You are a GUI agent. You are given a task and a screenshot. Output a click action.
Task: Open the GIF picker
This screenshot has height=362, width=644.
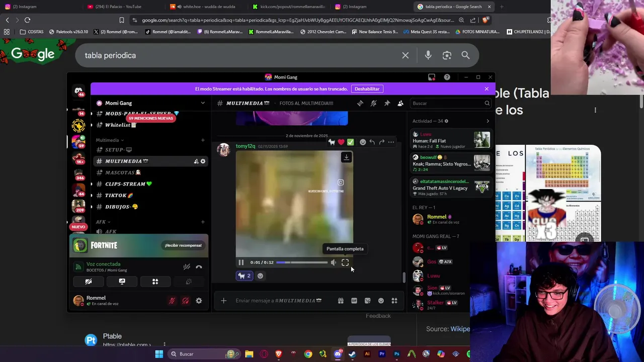(x=354, y=301)
